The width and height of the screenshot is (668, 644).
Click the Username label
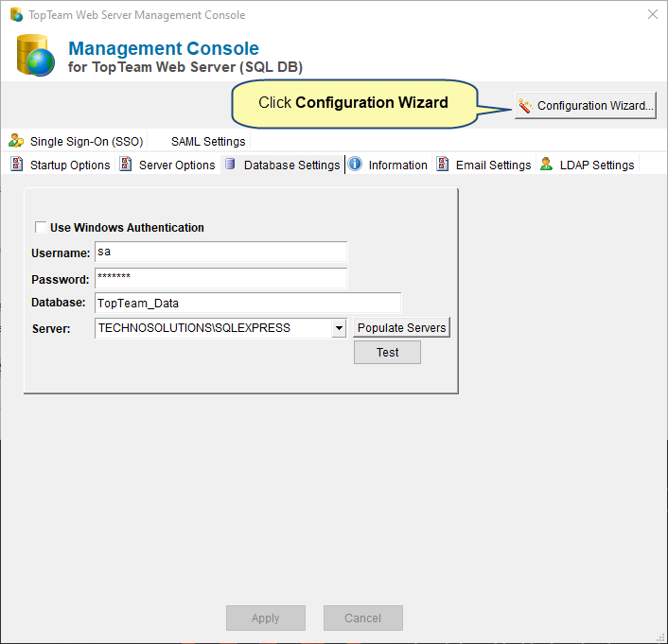[61, 253]
